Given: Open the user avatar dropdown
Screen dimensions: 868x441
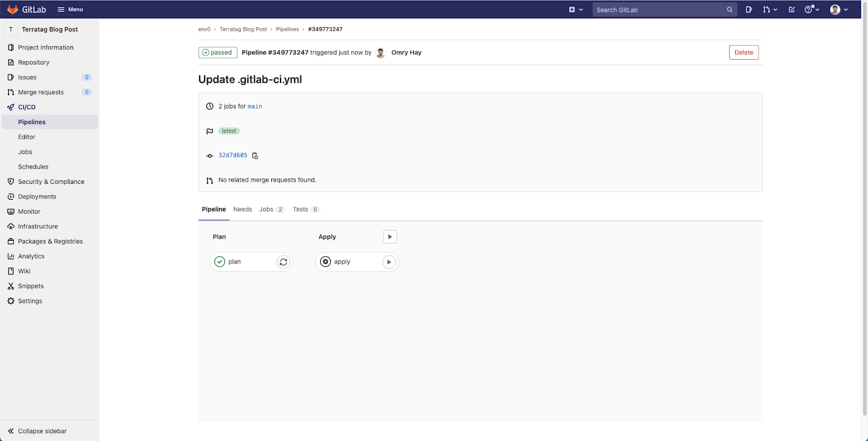Looking at the screenshot, I should tap(839, 9).
